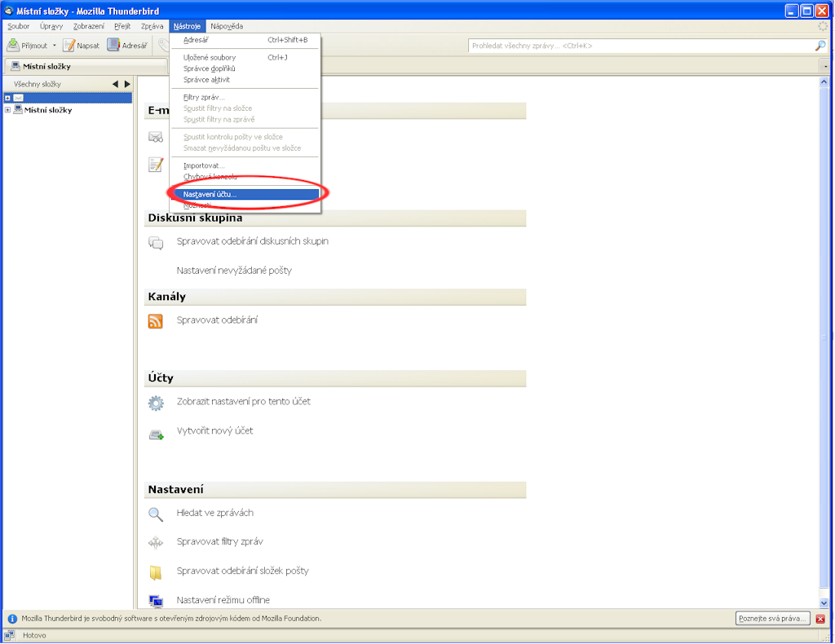This screenshot has height=644, width=835.
Task: Compose a message with the Napsat button
Action: (x=82, y=46)
